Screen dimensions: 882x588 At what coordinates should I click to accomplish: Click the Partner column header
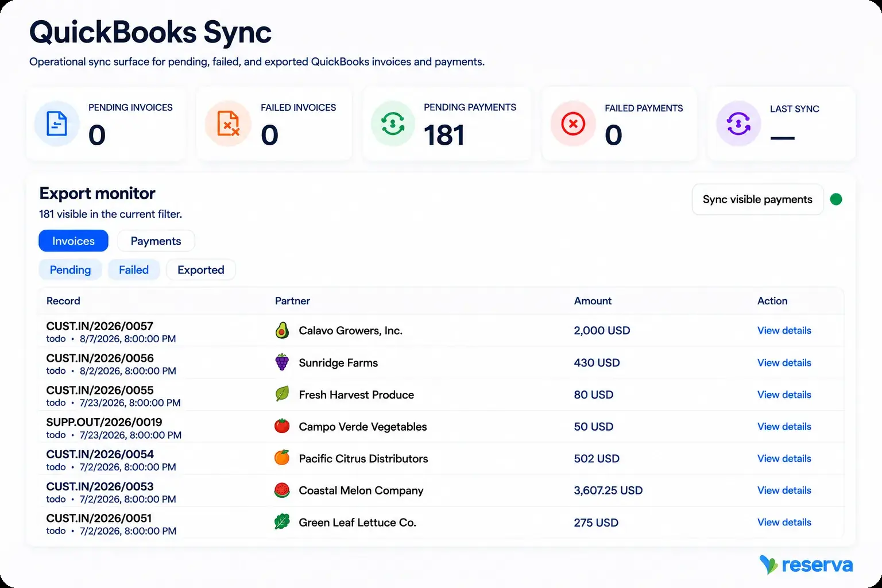click(292, 301)
